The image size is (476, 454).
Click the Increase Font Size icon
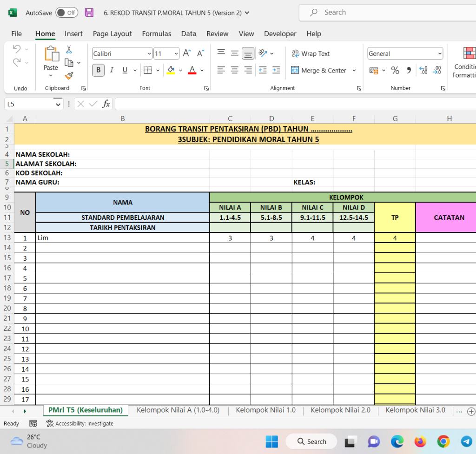click(186, 53)
